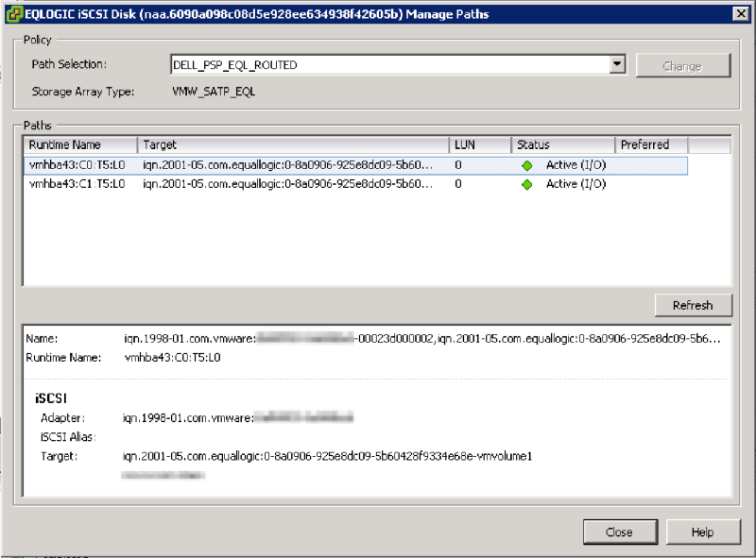
Task: Click the Path Selection label
Action: [x=69, y=64]
